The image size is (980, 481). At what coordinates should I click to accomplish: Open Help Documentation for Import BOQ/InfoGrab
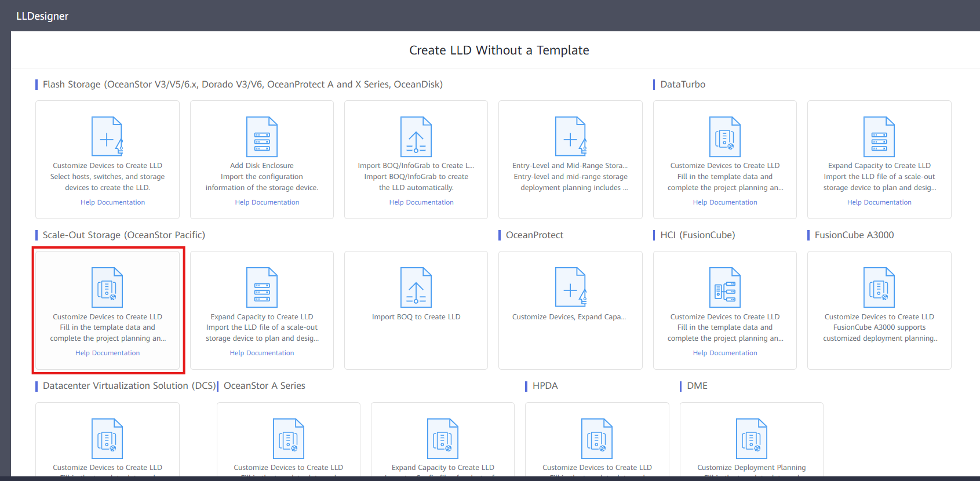click(421, 202)
